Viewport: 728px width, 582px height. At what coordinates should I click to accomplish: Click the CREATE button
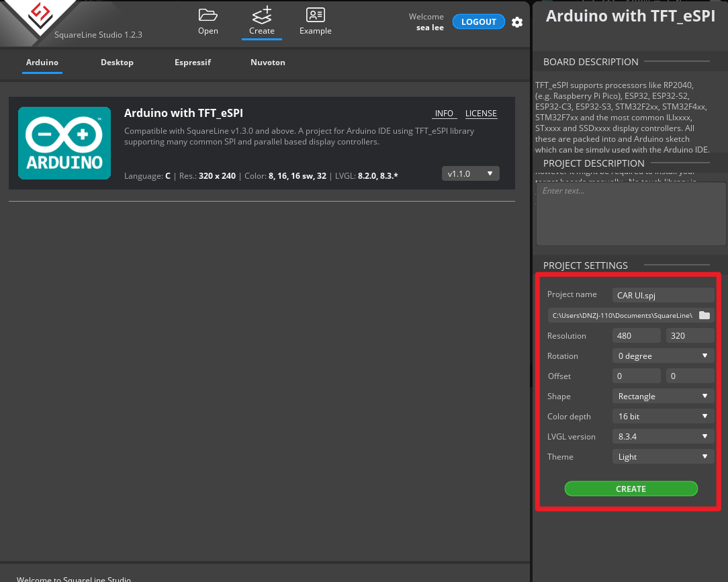[x=631, y=489]
